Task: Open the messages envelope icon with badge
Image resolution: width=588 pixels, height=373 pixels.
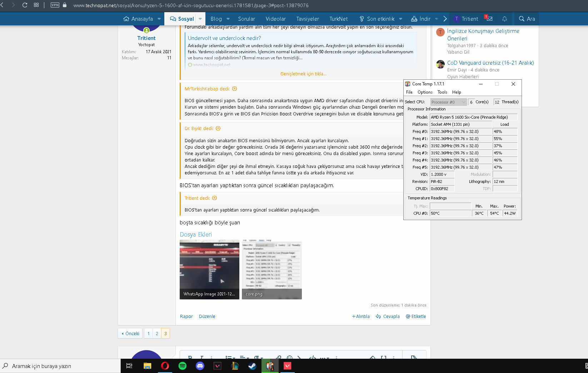Action: click(489, 19)
